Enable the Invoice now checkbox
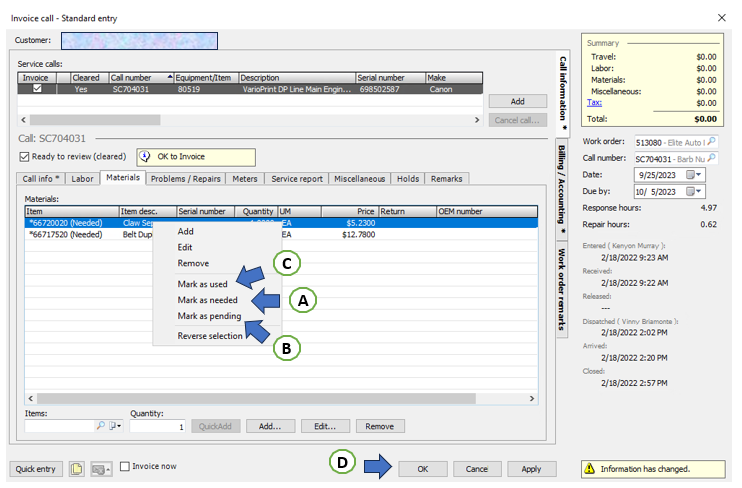This screenshot has width=742, height=488. point(124,466)
